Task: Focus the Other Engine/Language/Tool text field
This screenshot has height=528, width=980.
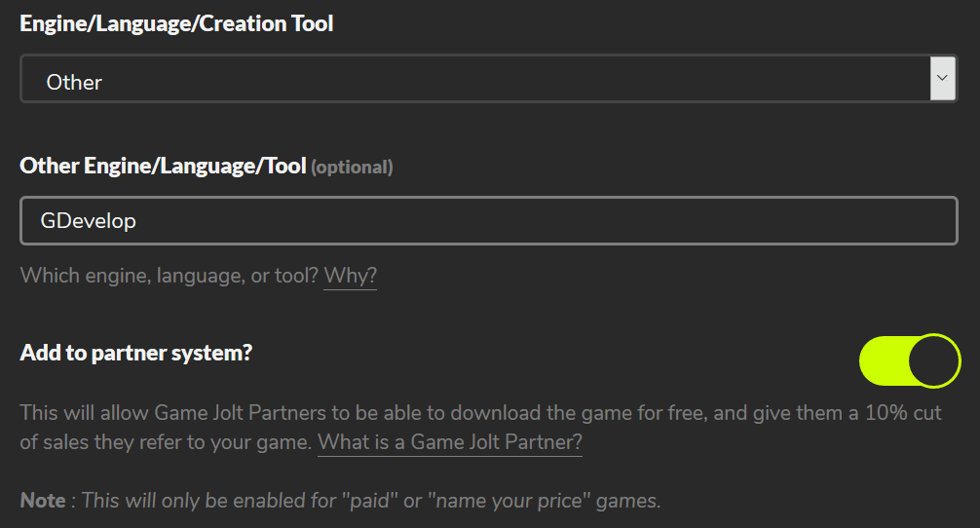Action: click(x=487, y=221)
